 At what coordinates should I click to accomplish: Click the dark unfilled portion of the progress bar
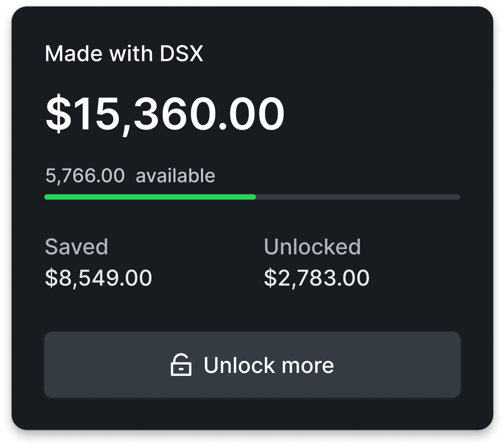pyautogui.click(x=357, y=197)
